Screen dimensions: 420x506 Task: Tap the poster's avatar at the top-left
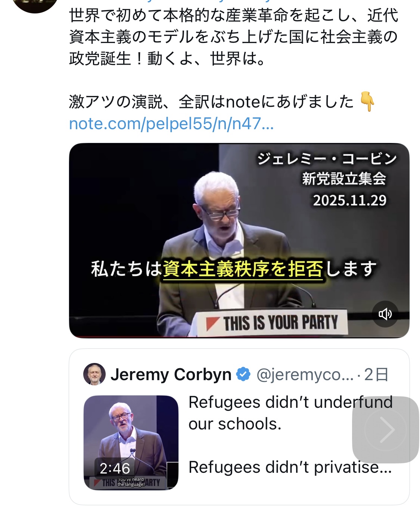(x=35, y=4)
